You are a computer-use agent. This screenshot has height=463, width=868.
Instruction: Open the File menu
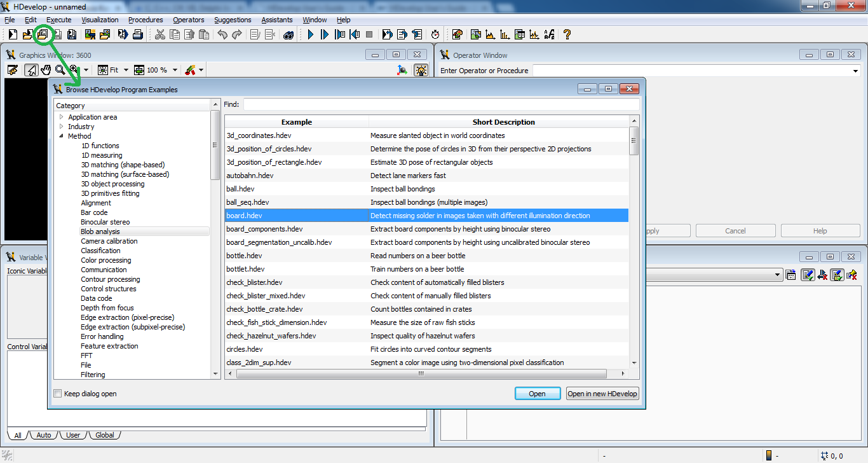point(10,20)
